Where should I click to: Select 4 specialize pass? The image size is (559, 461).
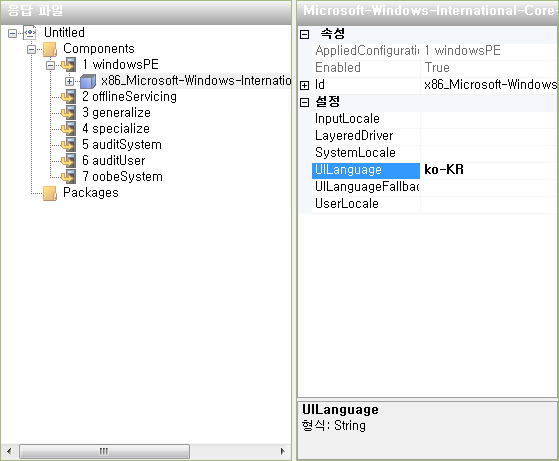116,129
